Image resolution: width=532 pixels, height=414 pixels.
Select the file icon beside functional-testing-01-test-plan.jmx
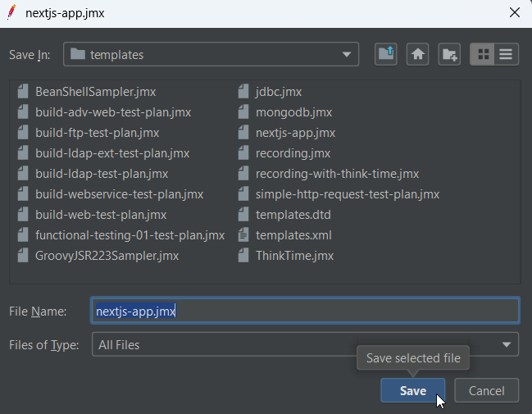23,235
